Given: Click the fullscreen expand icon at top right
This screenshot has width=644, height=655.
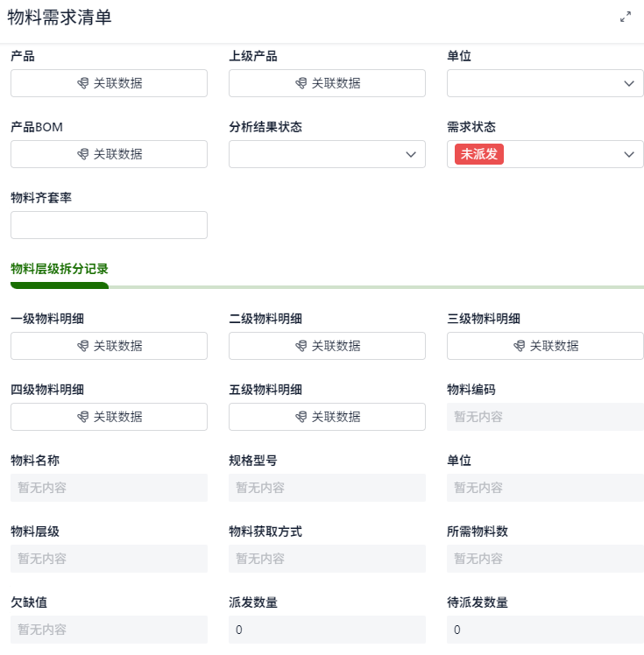Looking at the screenshot, I should (626, 17).
